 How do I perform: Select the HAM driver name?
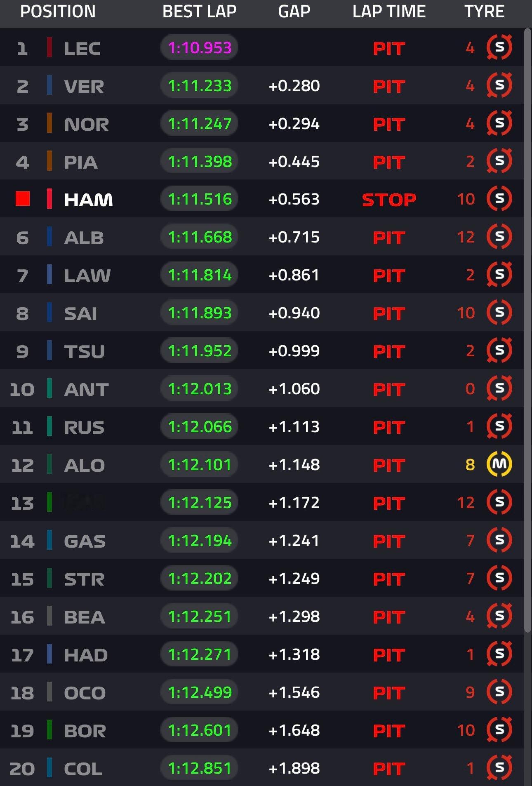[88, 200]
